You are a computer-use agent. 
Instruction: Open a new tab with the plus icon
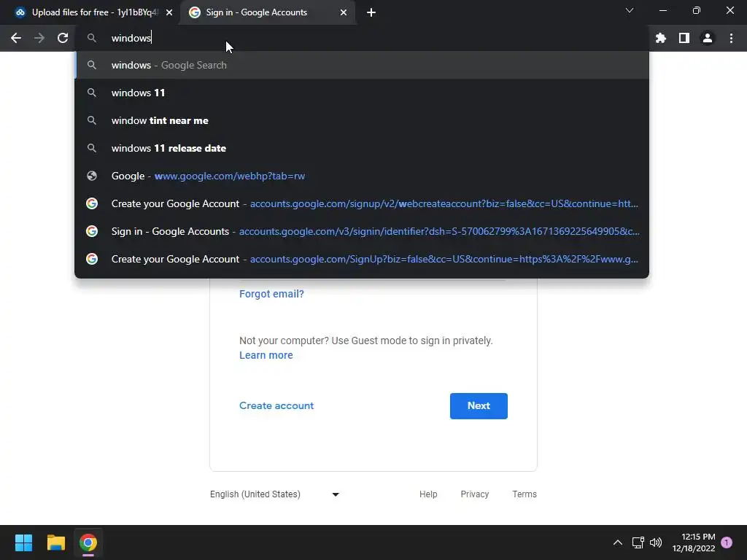point(371,12)
